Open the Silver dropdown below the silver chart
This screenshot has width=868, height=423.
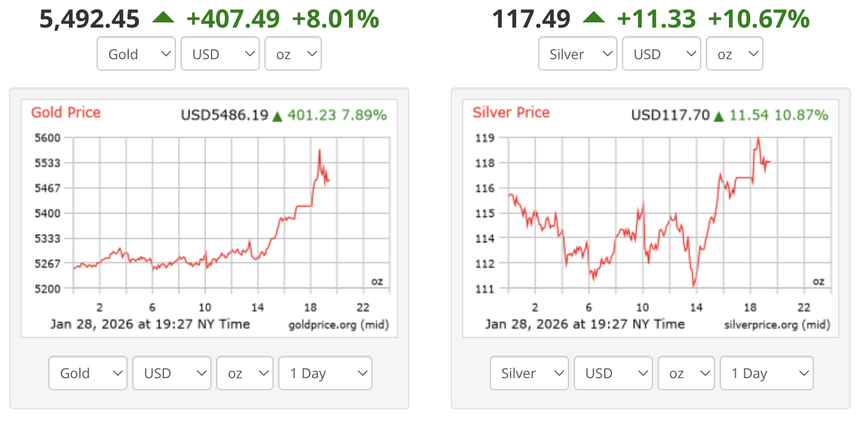point(529,374)
